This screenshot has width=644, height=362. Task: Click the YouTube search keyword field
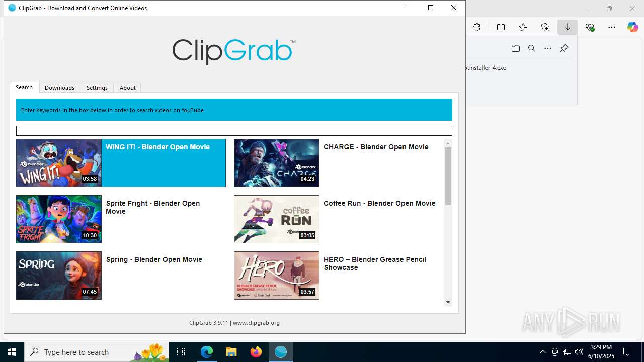(x=234, y=131)
